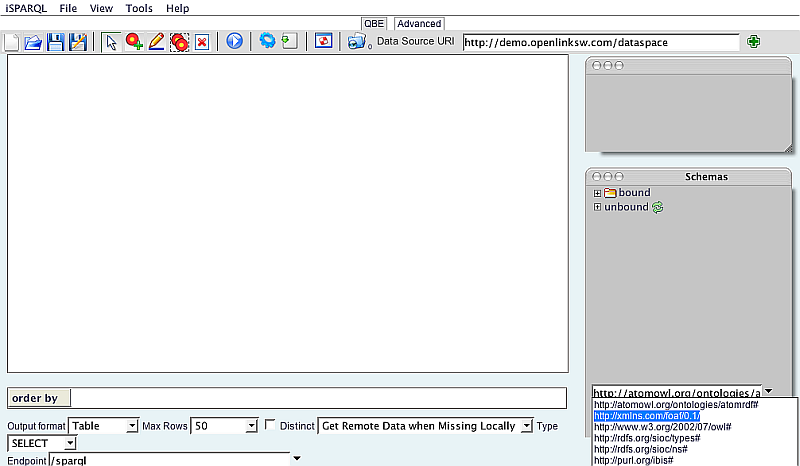
Task: Click the Data Source URI input field
Action: click(601, 42)
